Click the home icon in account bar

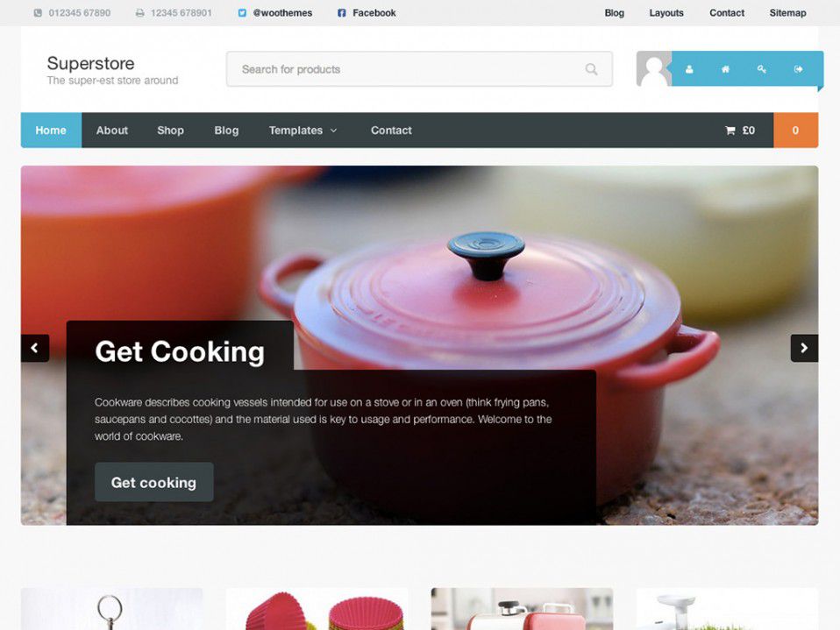pos(725,69)
